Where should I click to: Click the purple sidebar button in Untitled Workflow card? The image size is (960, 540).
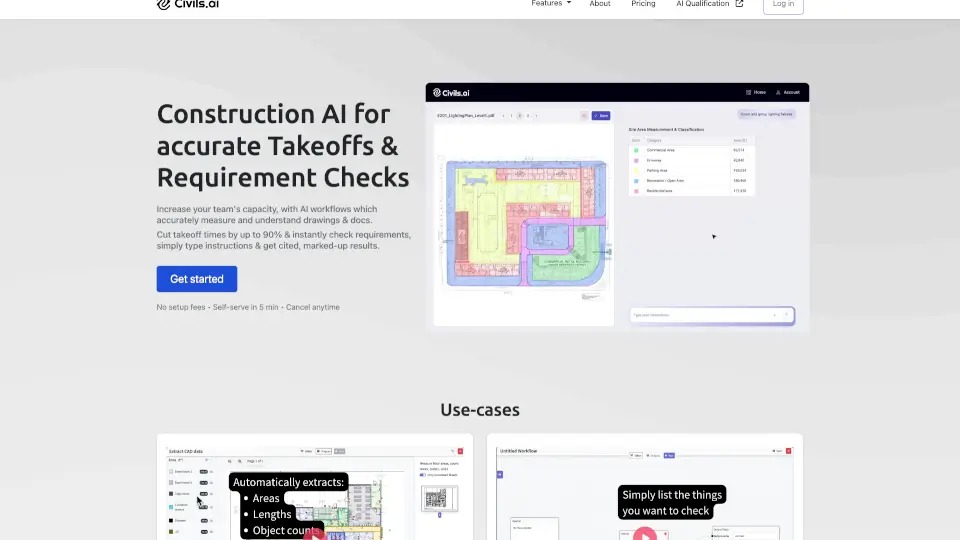pos(500,474)
